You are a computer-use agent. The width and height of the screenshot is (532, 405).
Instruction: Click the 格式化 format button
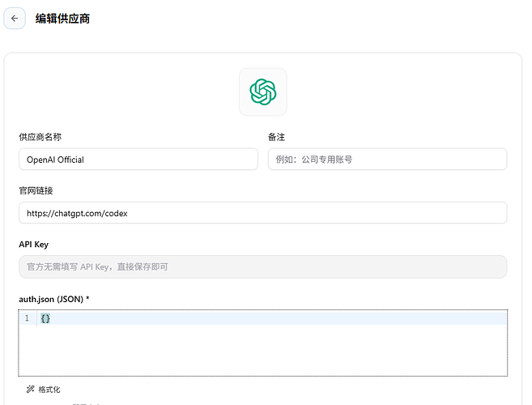tap(44, 390)
